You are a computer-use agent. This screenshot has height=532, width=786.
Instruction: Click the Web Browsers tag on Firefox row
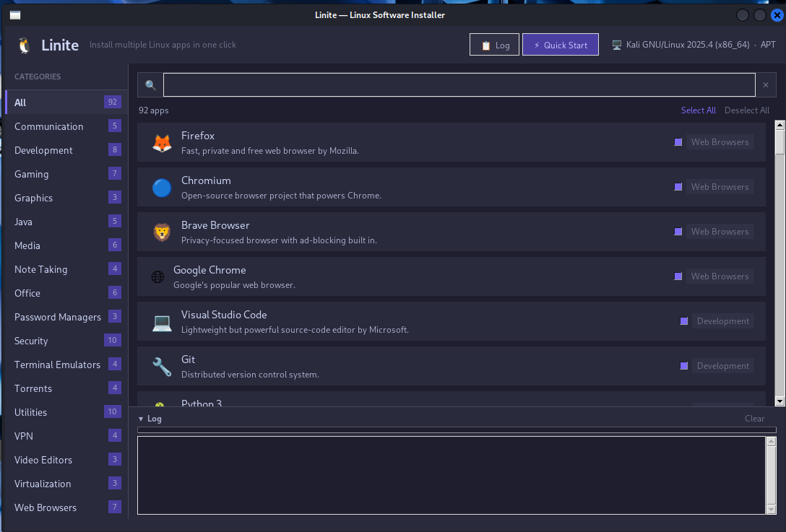coord(720,142)
